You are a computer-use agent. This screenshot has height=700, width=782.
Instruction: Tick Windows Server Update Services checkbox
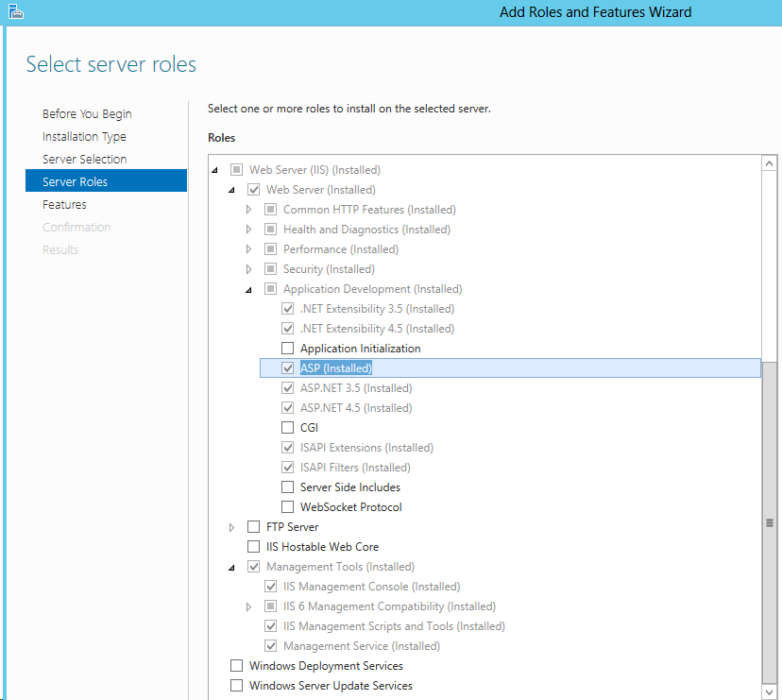point(237,685)
